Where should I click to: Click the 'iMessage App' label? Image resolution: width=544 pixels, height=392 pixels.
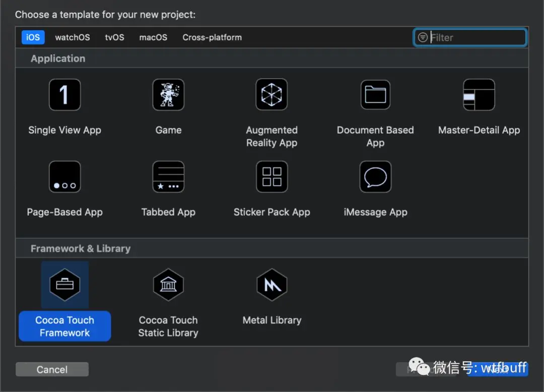pos(375,212)
